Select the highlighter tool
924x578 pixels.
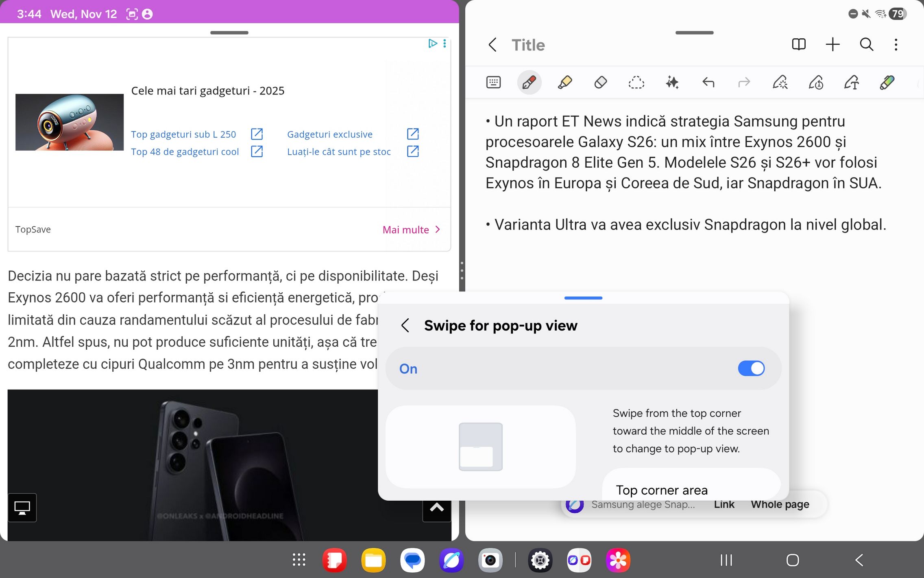point(564,83)
